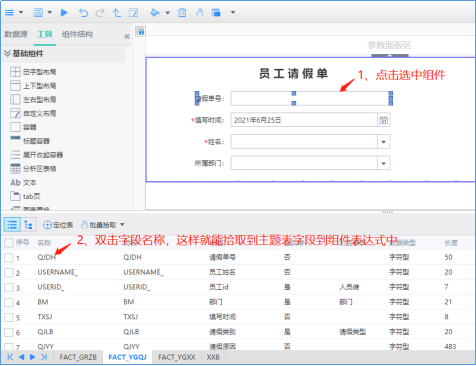Go to previous tab with left arrow
Image resolution: width=476 pixels, height=366 pixels.
(x=22, y=357)
